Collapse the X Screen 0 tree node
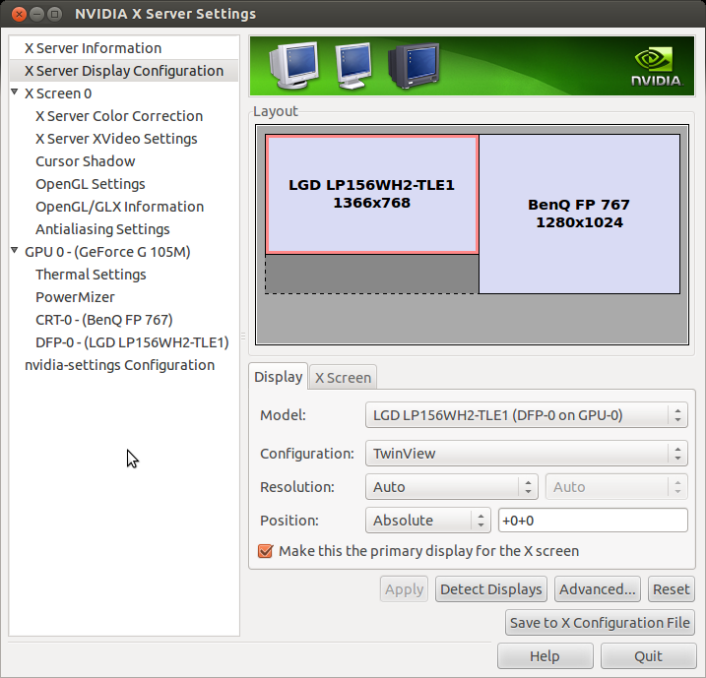 (15, 93)
